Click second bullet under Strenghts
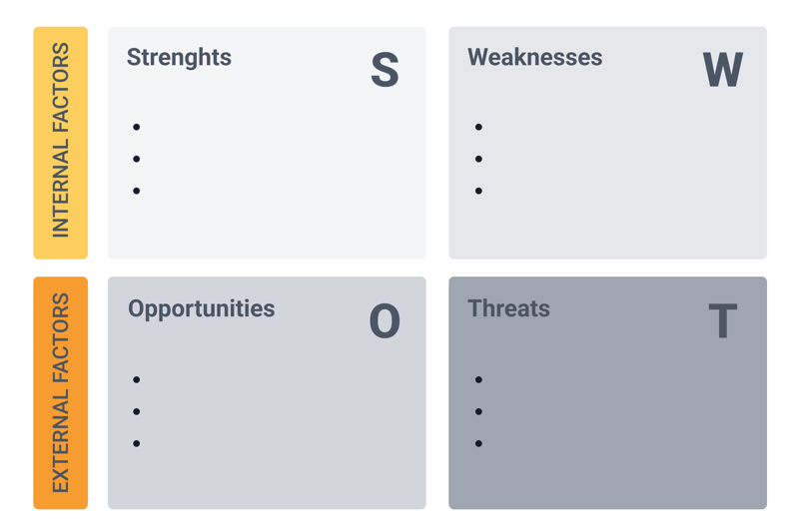The width and height of the screenshot is (799, 532). (137, 159)
